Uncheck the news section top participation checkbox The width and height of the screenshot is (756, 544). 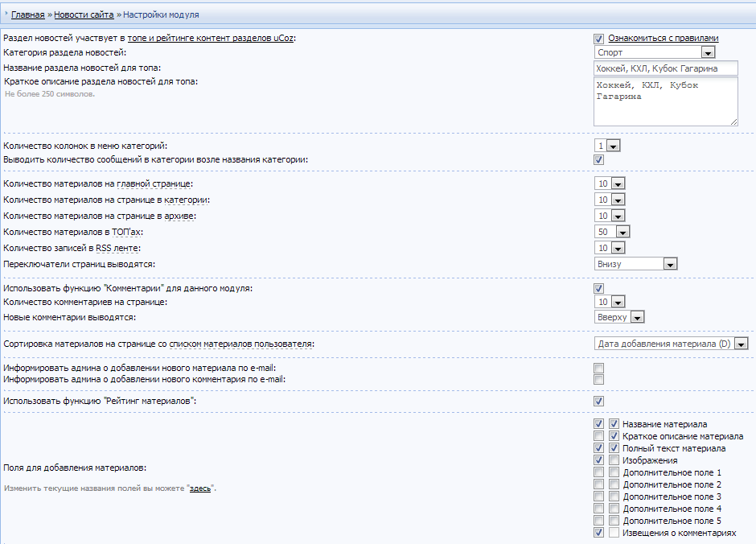598,39
